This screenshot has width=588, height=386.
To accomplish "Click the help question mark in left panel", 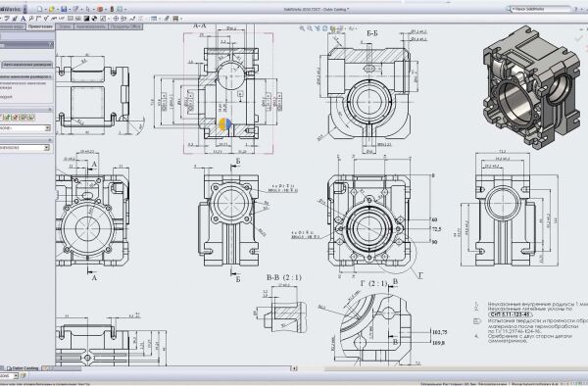I will click(x=51, y=45).
